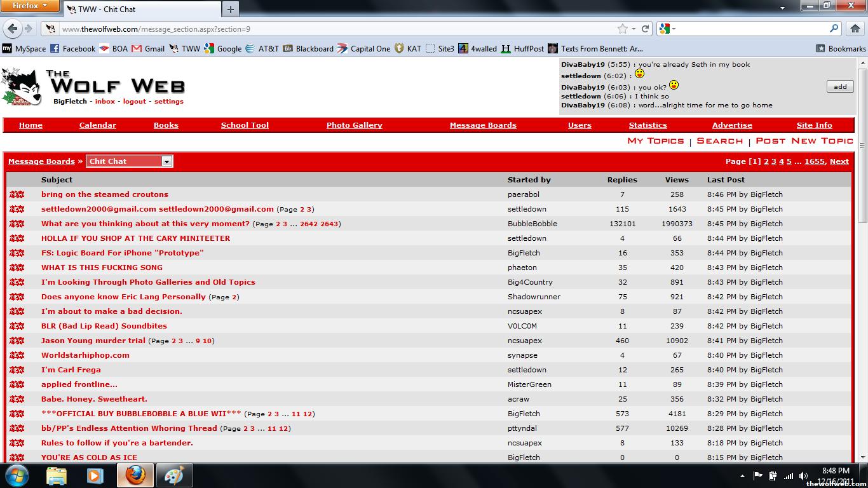Expand the Google search engine selector

(x=667, y=29)
